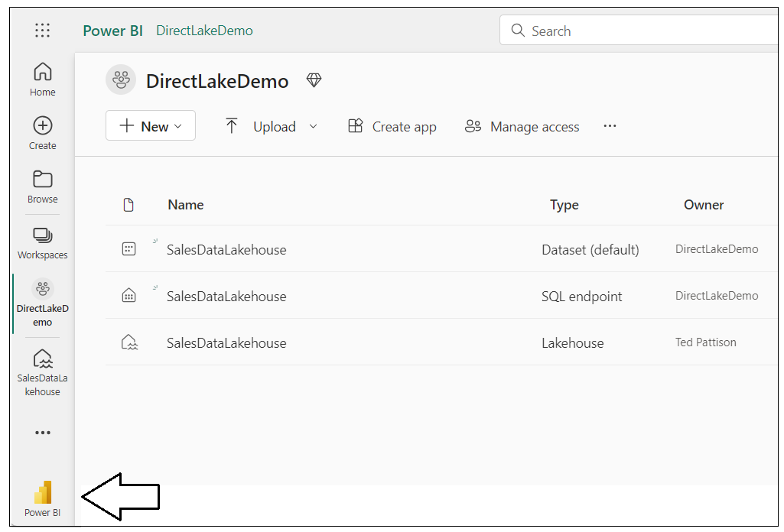The image size is (784, 532).
Task: Open SalesDataLakehouse from the sidebar
Action: [43, 373]
